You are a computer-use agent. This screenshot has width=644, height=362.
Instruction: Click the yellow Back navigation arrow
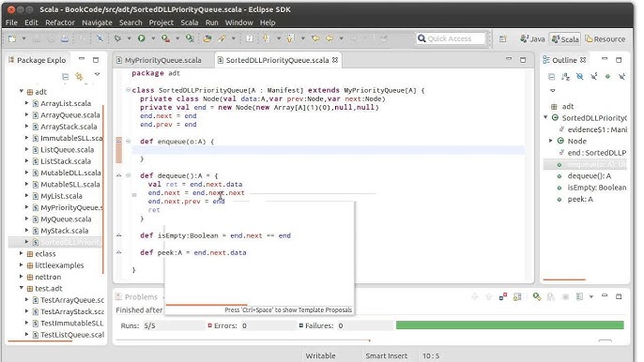click(x=330, y=38)
